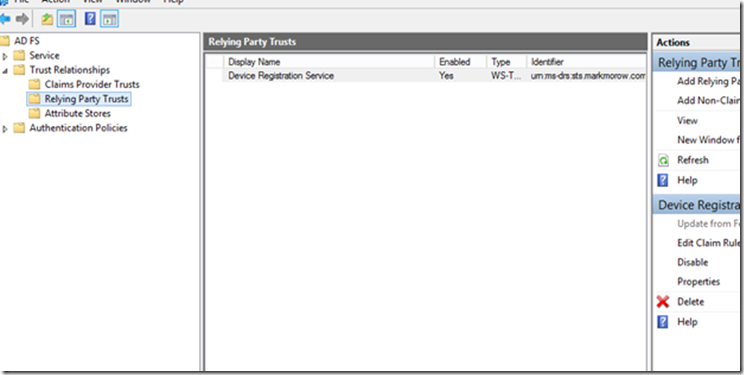Viewport: 744px width, 375px height.
Task: Sort by Display Name column header
Action: (x=328, y=62)
